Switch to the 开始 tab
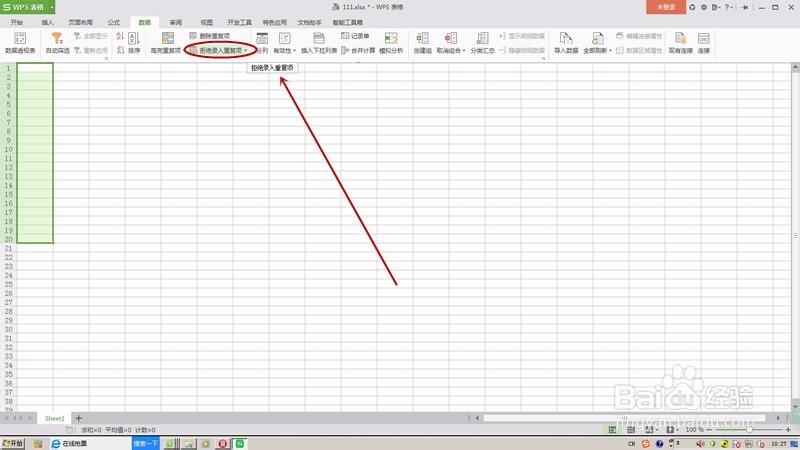Image resolution: width=800 pixels, height=450 pixels. click(17, 22)
